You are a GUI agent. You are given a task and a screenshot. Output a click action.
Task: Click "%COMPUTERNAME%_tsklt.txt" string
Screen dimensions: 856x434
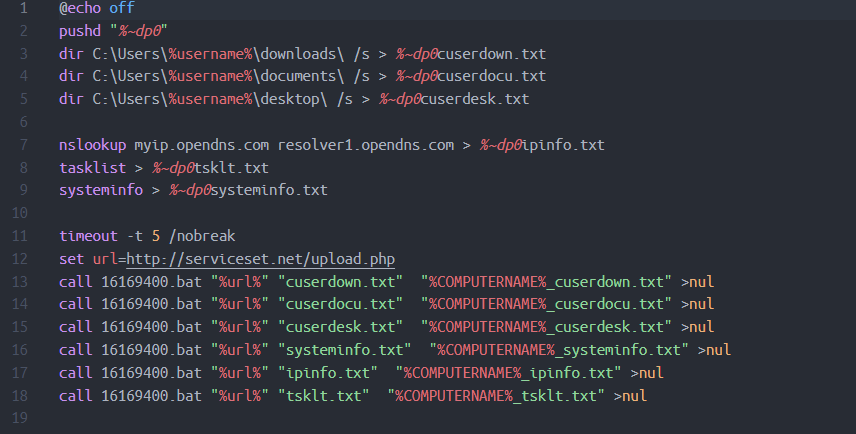496,395
